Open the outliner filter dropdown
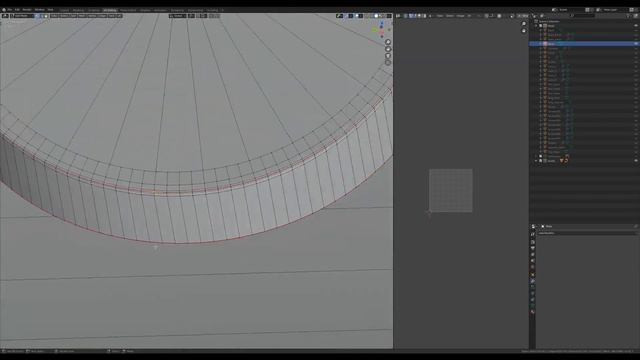Screen dimensions: 640x360 [x=629, y=16]
